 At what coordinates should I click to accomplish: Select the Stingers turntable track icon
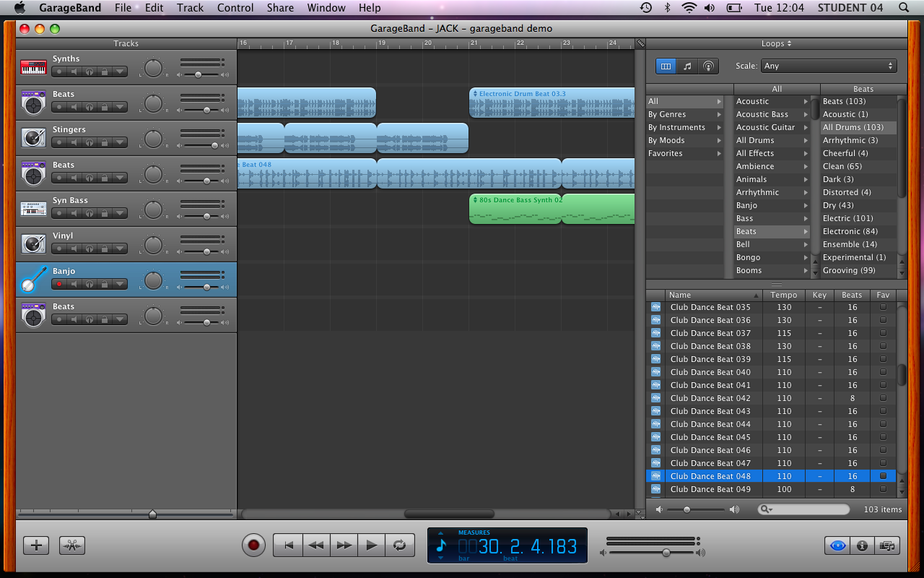point(33,138)
